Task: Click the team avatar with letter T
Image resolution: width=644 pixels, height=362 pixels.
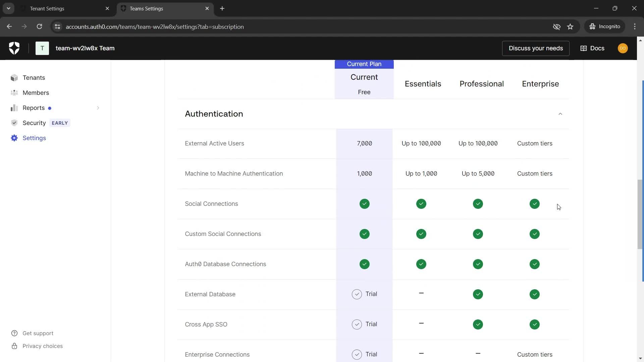Action: (42, 48)
